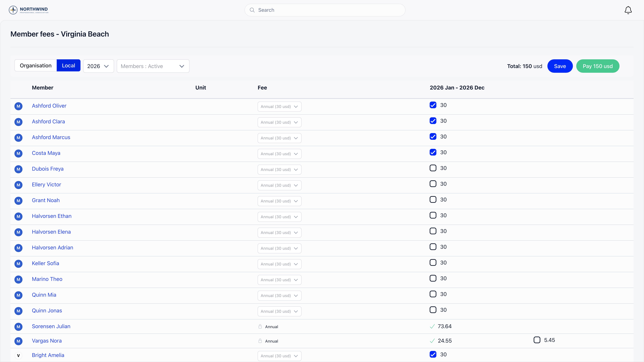Open Vargas Nora's member profile link
This screenshot has height=362, width=644.
(x=47, y=341)
